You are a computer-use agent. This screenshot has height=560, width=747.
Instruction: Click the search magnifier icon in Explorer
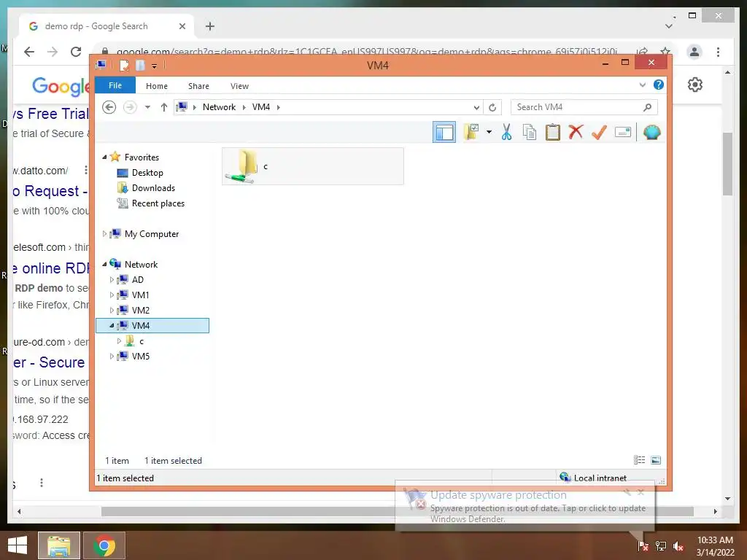647,107
